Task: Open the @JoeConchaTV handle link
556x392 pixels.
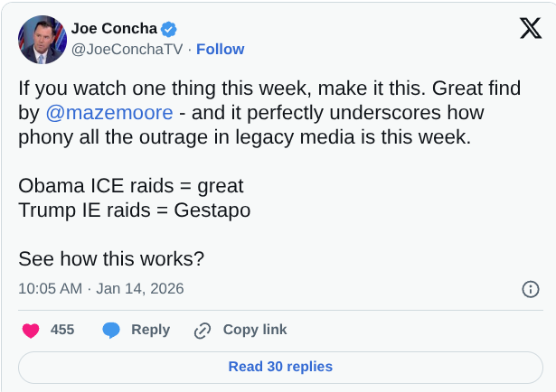Action: tap(127, 49)
